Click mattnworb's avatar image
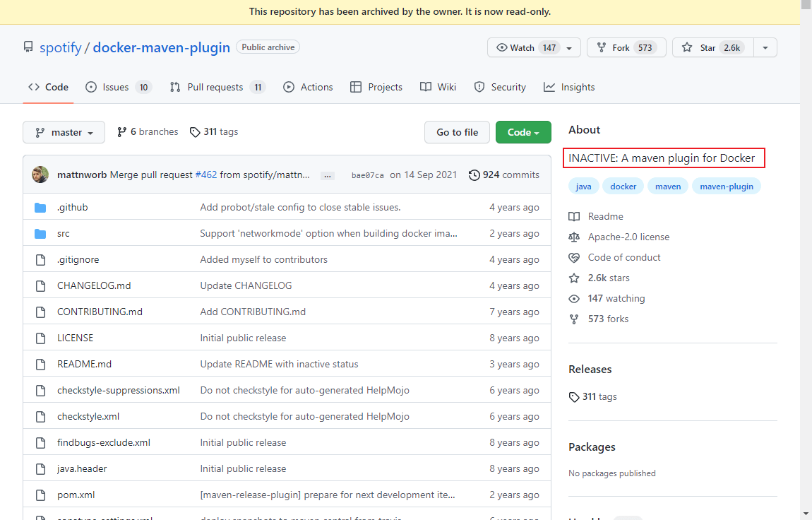This screenshot has width=812, height=520. (x=40, y=175)
